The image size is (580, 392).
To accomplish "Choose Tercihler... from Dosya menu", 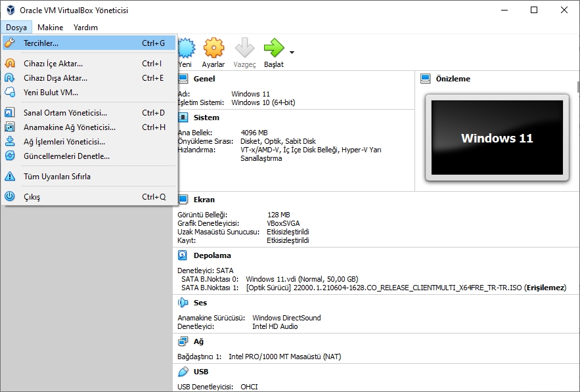I will [89, 43].
